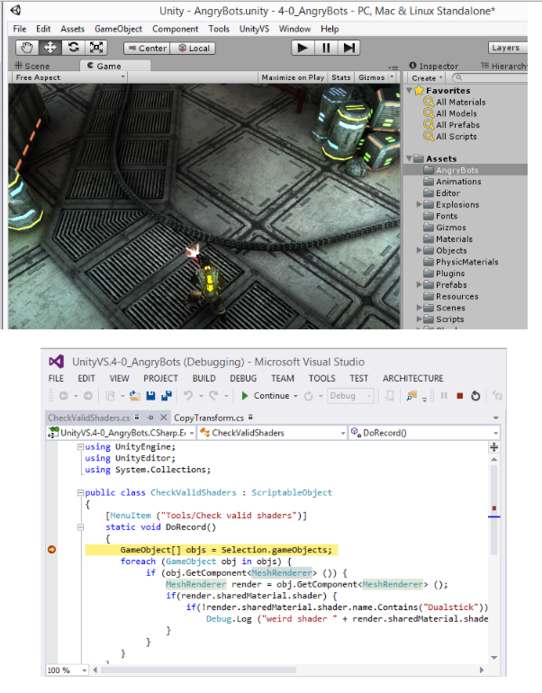
Task: Click the Save icon in Visual Studio
Action: (x=151, y=396)
